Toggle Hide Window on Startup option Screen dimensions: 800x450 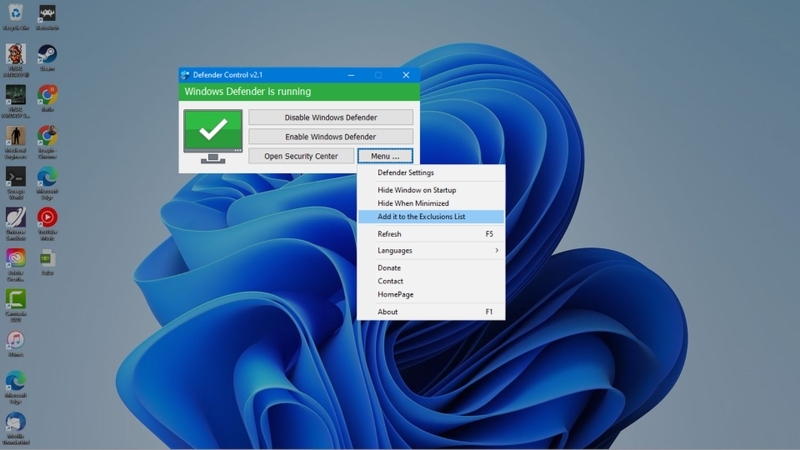(x=431, y=190)
